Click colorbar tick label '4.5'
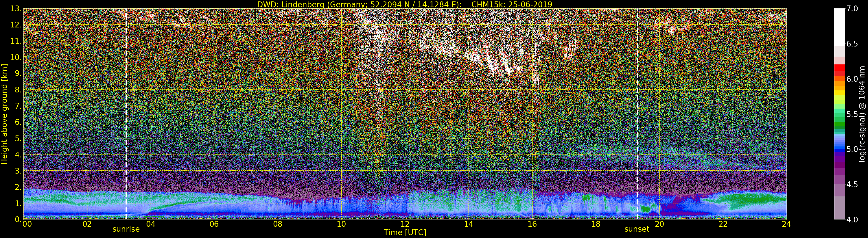Screen dimensions: 868x238 tap(852, 185)
